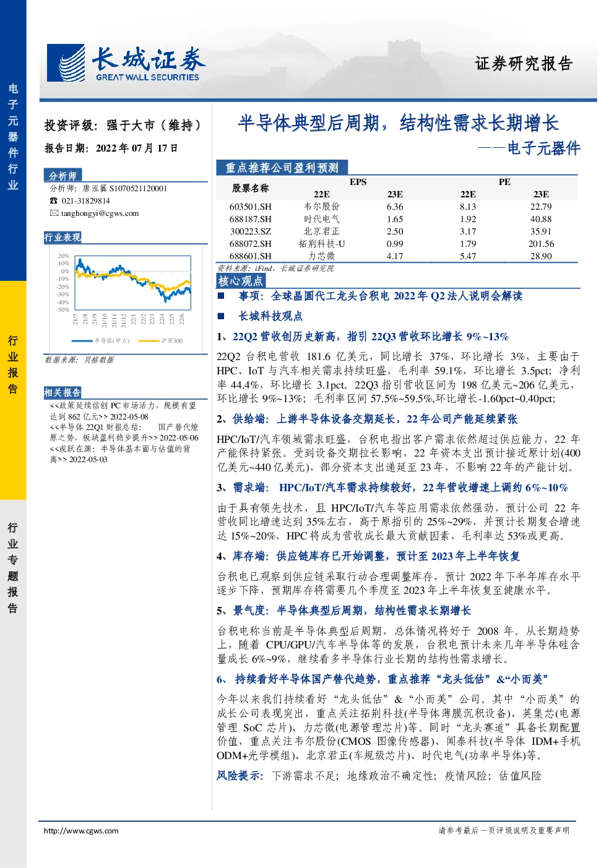Click sidebar label 电子元器件行业

click(x=13, y=137)
